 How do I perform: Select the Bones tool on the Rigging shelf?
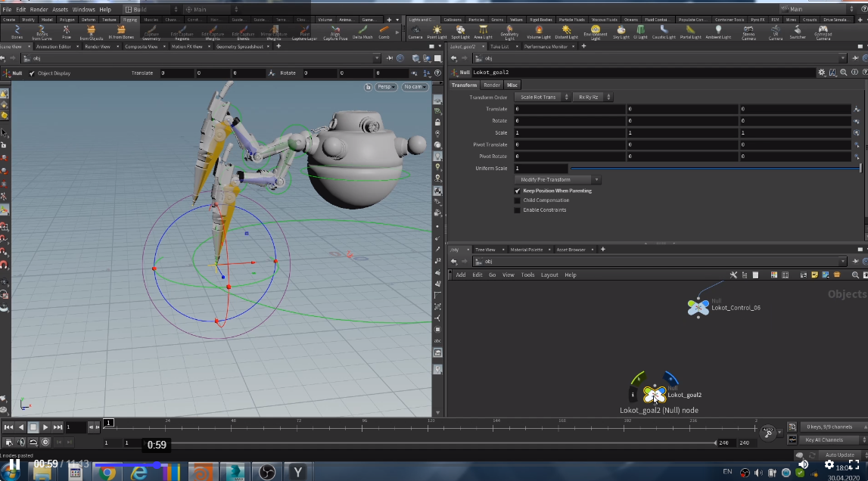(17, 31)
